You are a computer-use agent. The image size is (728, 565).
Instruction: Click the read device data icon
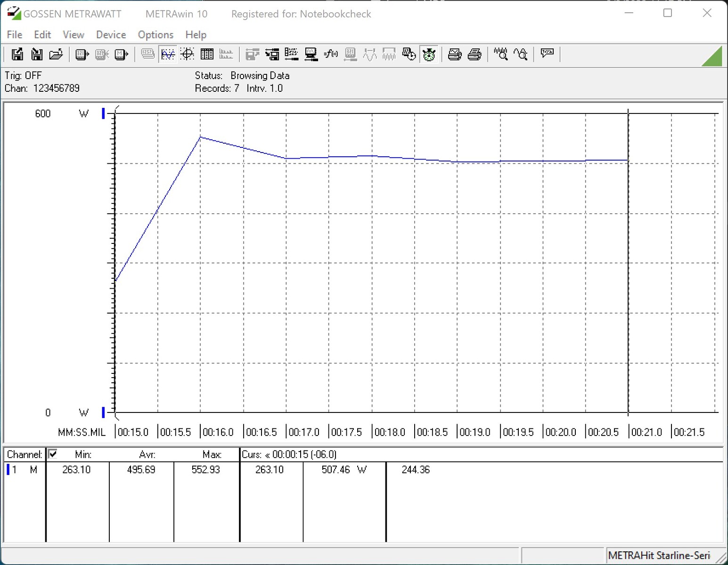coord(82,55)
